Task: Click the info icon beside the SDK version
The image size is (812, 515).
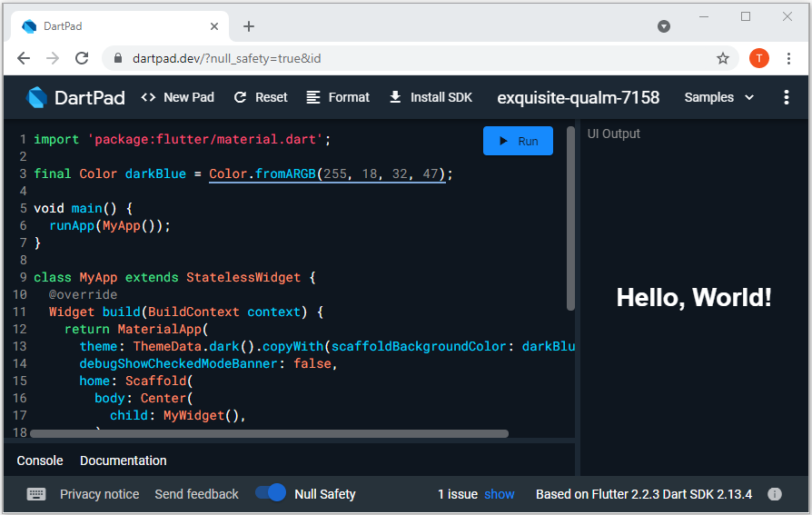Action: 774,494
